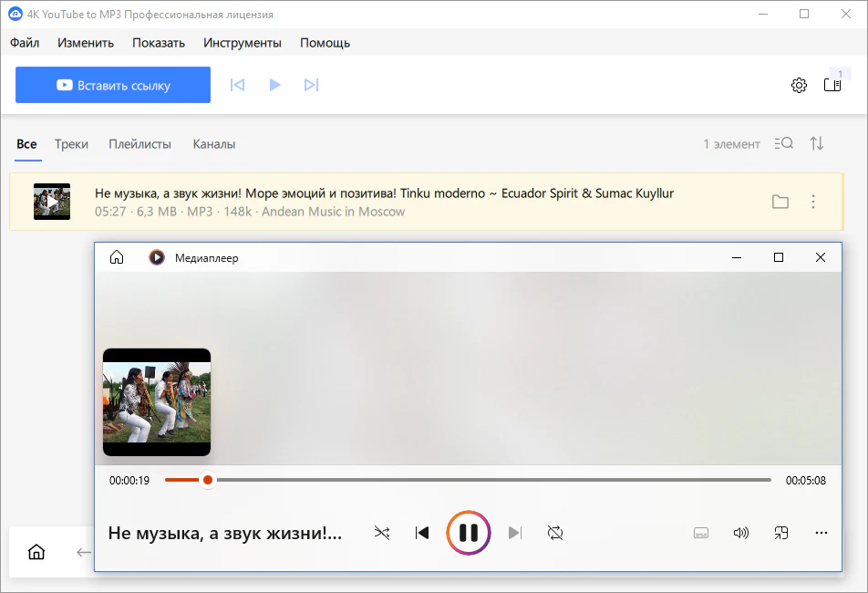Open the volume control in Media Player

pos(740,533)
